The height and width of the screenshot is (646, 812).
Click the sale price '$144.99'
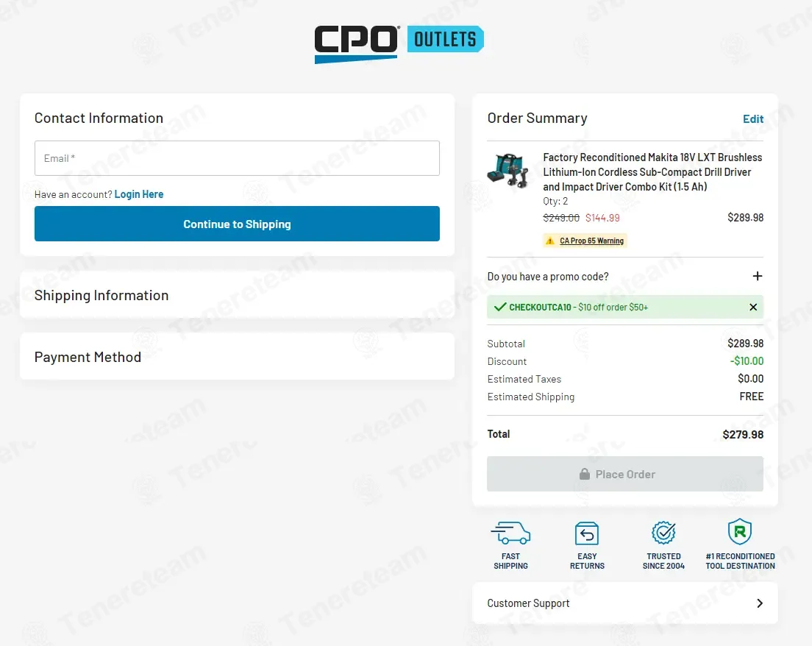coord(602,218)
